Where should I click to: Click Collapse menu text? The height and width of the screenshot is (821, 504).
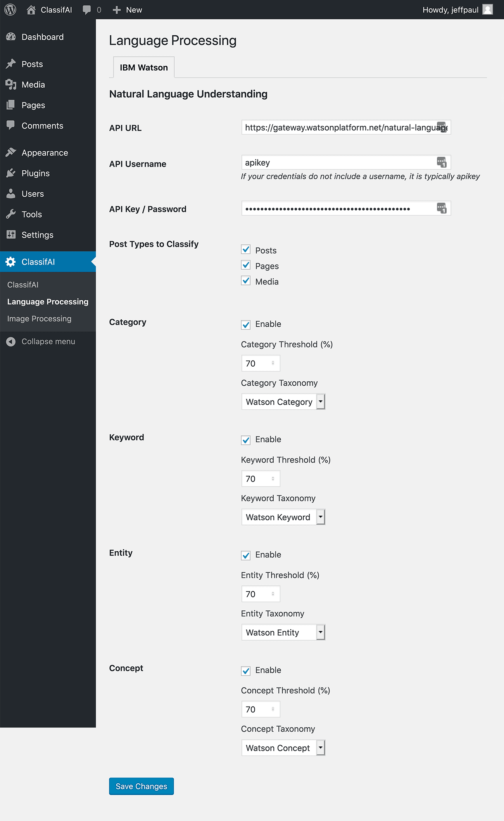48,341
